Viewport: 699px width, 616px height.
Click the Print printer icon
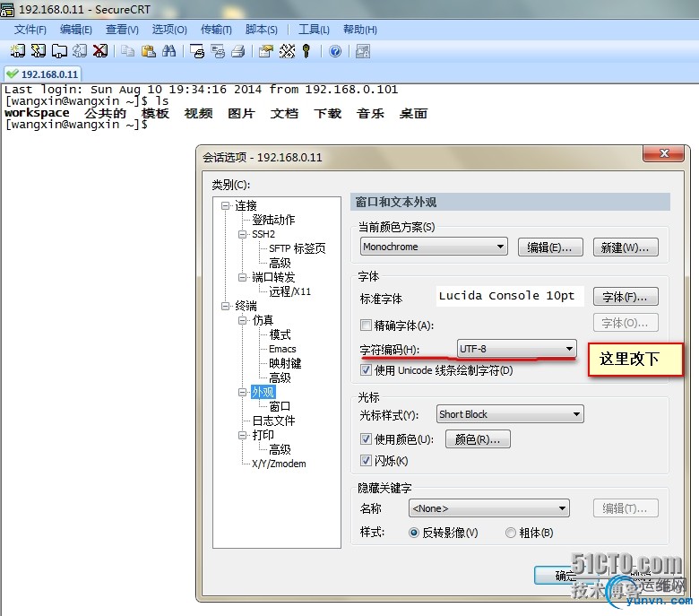click(x=238, y=51)
